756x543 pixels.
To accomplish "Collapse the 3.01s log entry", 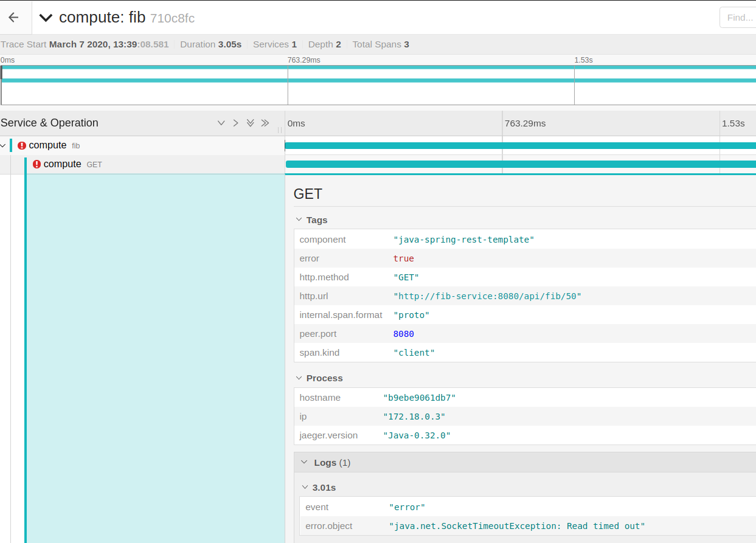I will 305,488.
